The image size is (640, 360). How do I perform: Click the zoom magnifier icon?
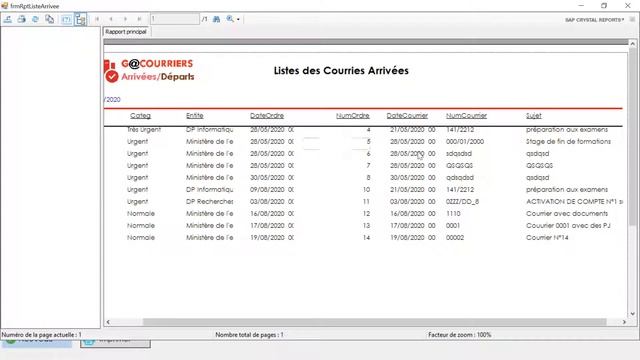[230, 19]
